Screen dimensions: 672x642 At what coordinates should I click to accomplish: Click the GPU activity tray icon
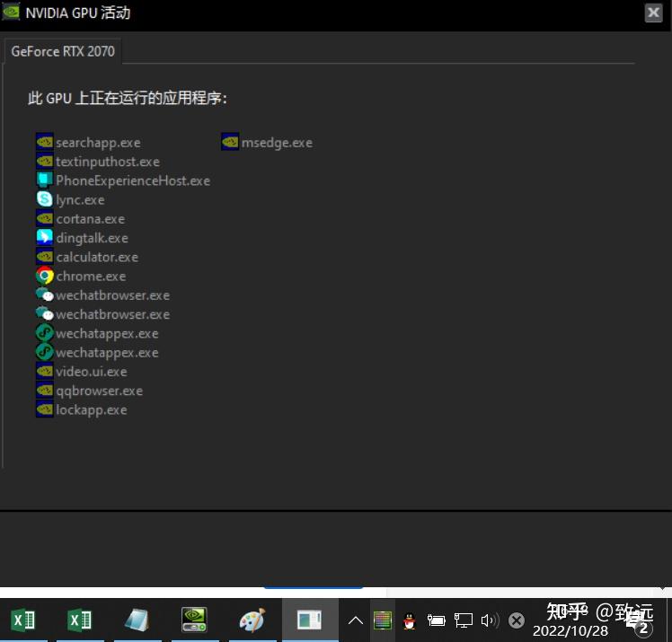383,620
